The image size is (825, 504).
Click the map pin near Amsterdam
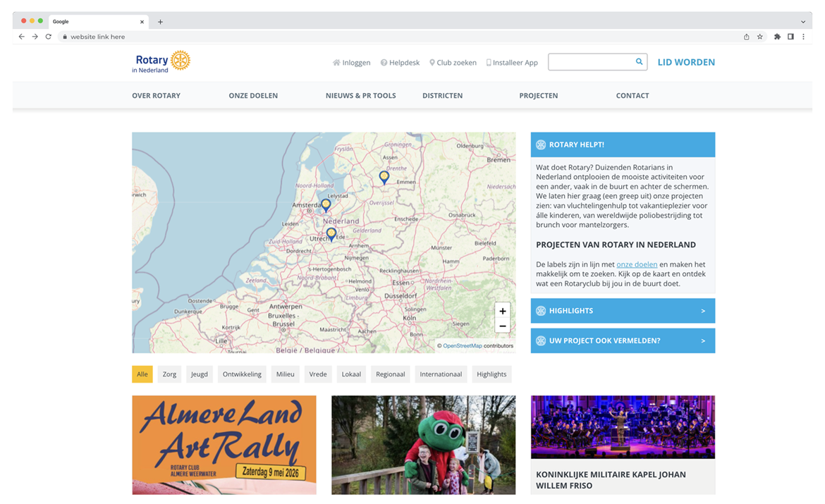pos(326,204)
